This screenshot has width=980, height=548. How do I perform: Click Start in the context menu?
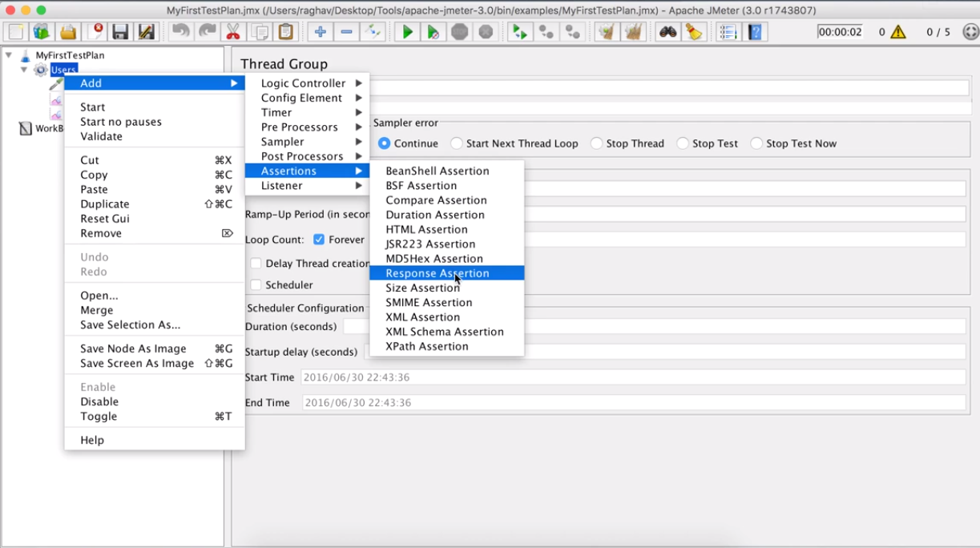155,107
